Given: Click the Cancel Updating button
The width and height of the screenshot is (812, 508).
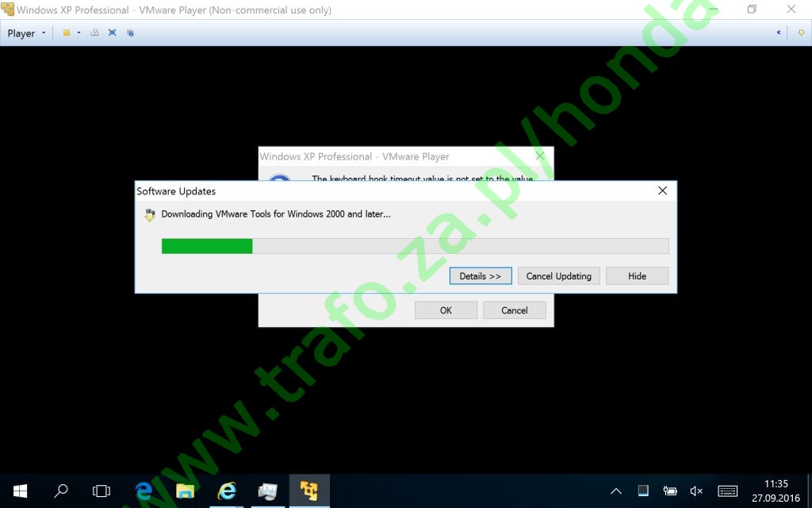Looking at the screenshot, I should click(559, 275).
